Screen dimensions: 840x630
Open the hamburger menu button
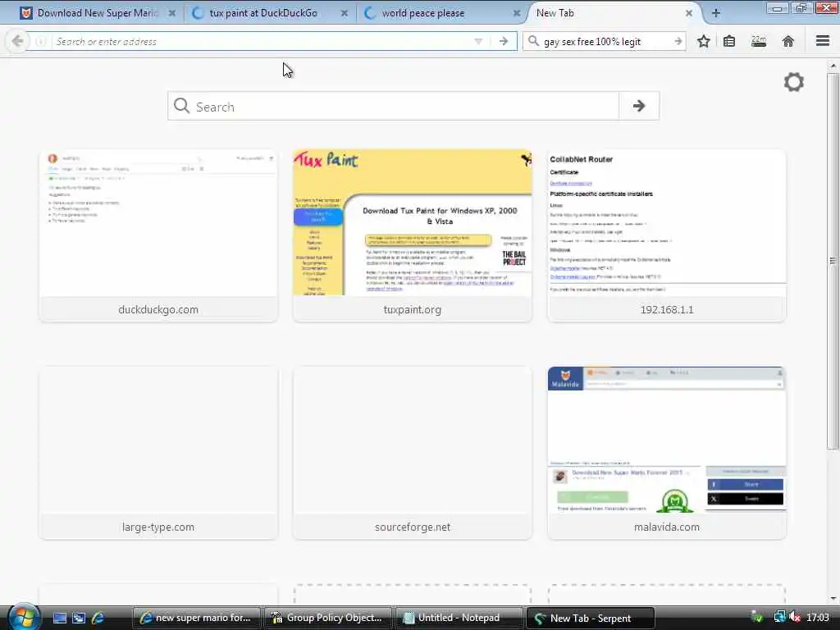(x=823, y=41)
